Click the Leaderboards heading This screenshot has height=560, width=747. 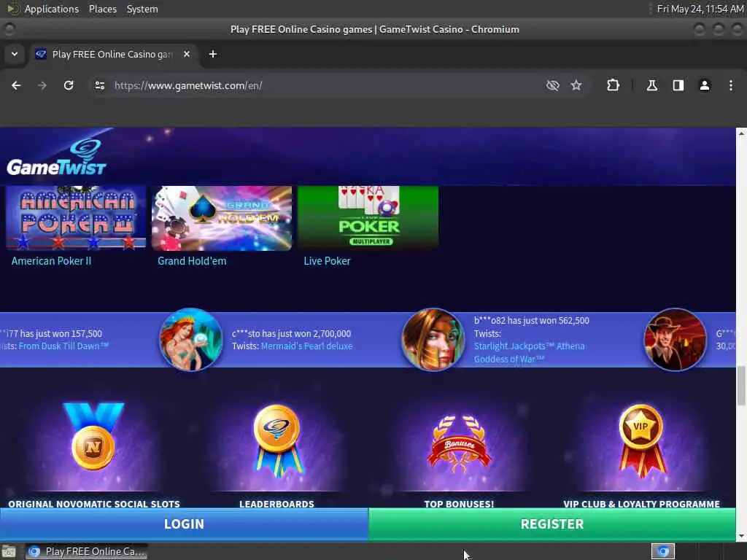click(x=276, y=503)
